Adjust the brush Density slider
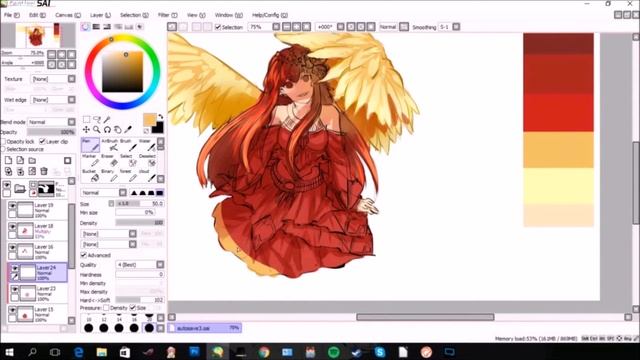This screenshot has width=640, height=360. pyautogui.click(x=140, y=223)
